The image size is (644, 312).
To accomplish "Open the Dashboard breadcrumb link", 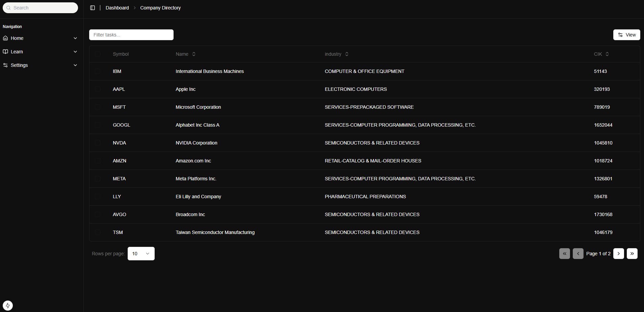I will coord(117,8).
